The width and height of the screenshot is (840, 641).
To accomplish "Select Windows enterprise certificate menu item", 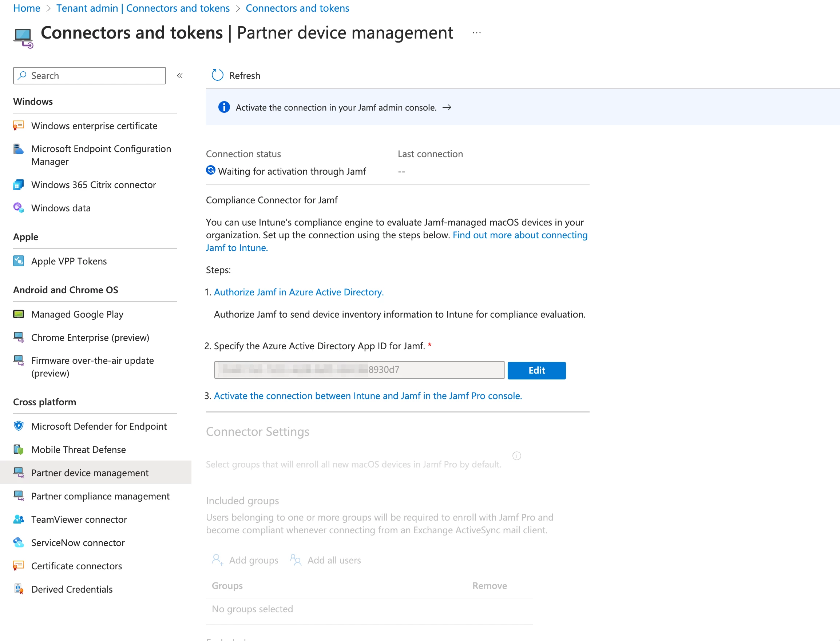I will [95, 126].
